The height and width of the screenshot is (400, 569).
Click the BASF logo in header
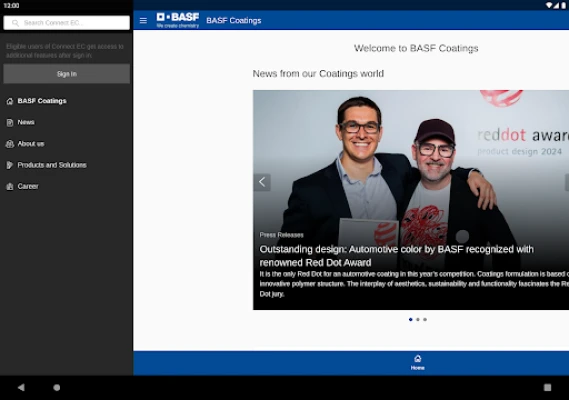pos(178,20)
